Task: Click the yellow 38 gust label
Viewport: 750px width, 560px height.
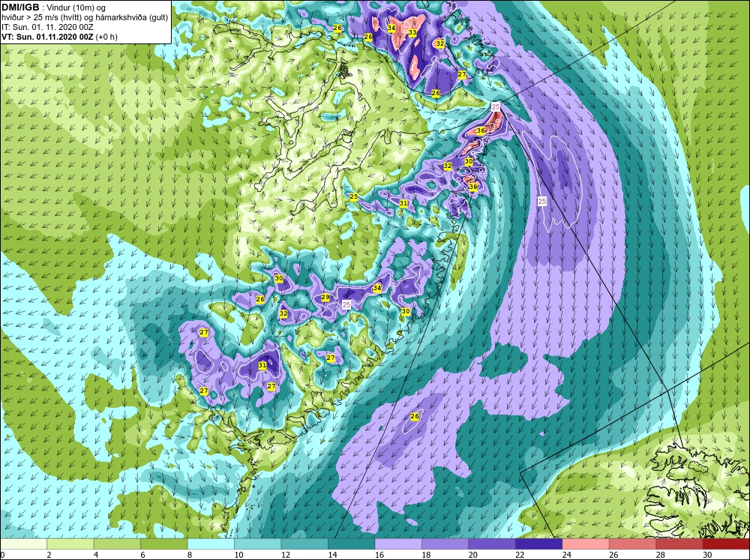Action: pyautogui.click(x=473, y=187)
